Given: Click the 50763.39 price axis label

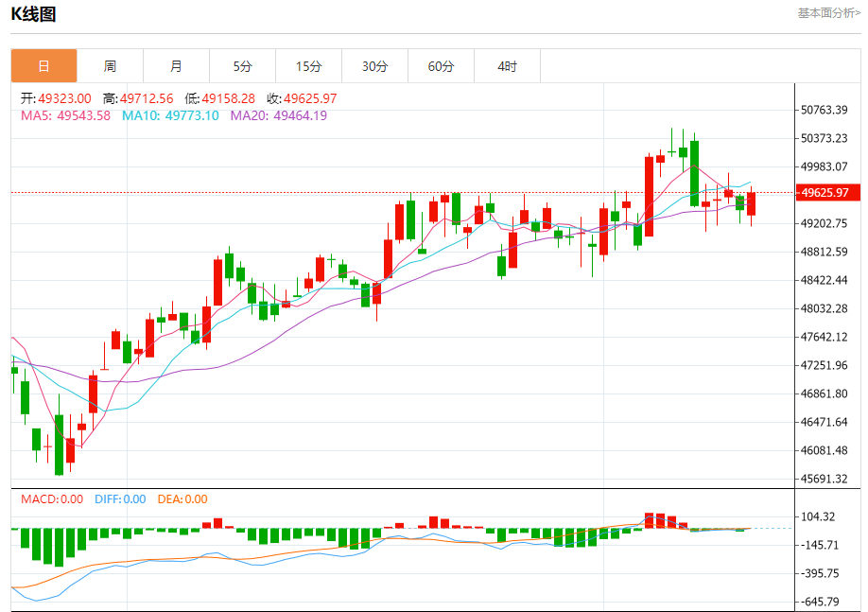Looking at the screenshot, I should coord(825,110).
